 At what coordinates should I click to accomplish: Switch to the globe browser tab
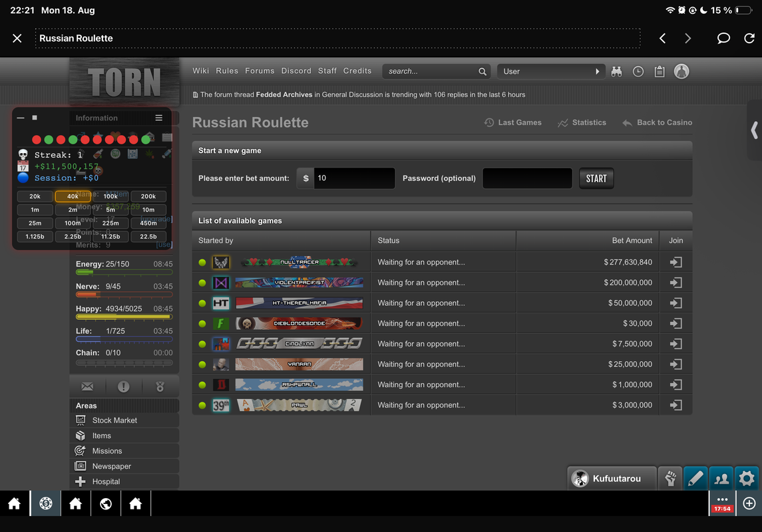[105, 503]
